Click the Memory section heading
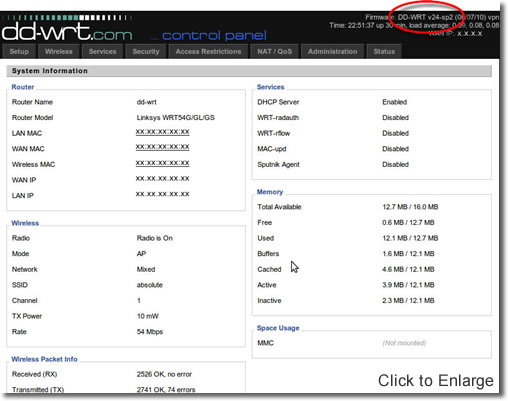Viewport: 508px width, 401px height. tap(270, 192)
